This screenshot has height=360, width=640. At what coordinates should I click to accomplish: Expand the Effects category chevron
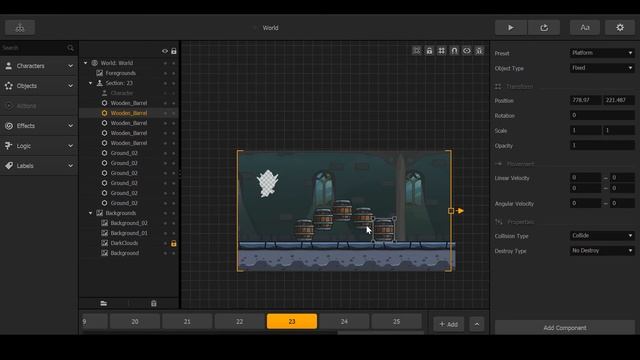coord(70,126)
